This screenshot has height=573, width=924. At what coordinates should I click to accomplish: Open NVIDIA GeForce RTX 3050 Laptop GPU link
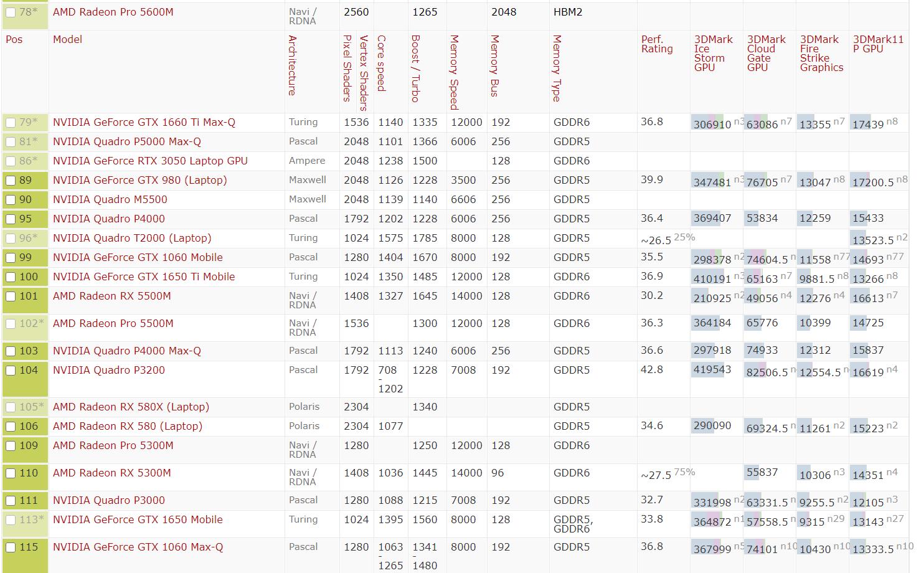tap(150, 161)
